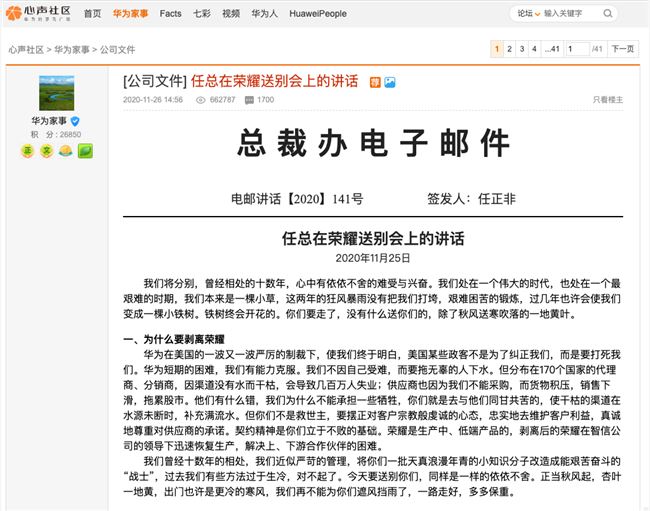Click heading 总裁办电子邮件
This screenshot has width=650, height=511.
[373, 143]
